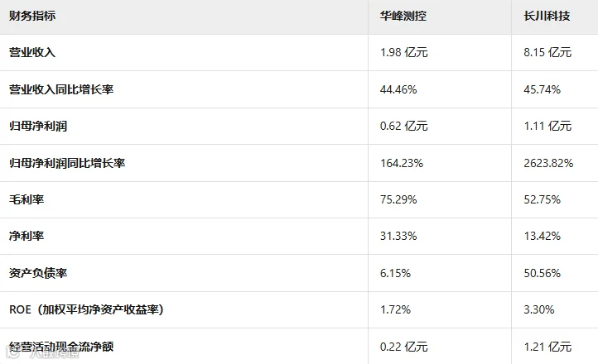Click the 44.46% growth value
Screen dimensions: 598x364
click(x=398, y=89)
